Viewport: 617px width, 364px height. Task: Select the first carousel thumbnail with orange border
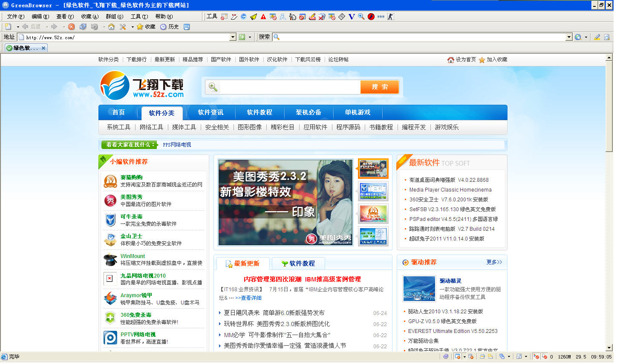[373, 169]
